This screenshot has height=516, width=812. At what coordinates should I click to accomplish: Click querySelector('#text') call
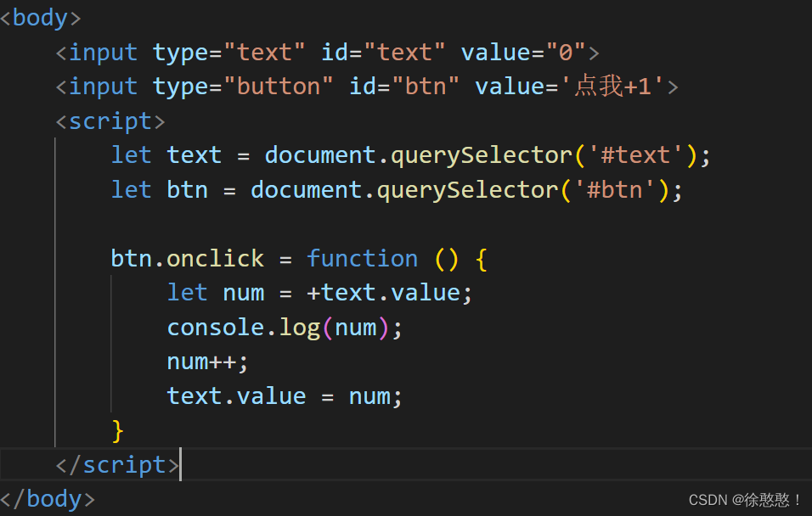point(544,155)
